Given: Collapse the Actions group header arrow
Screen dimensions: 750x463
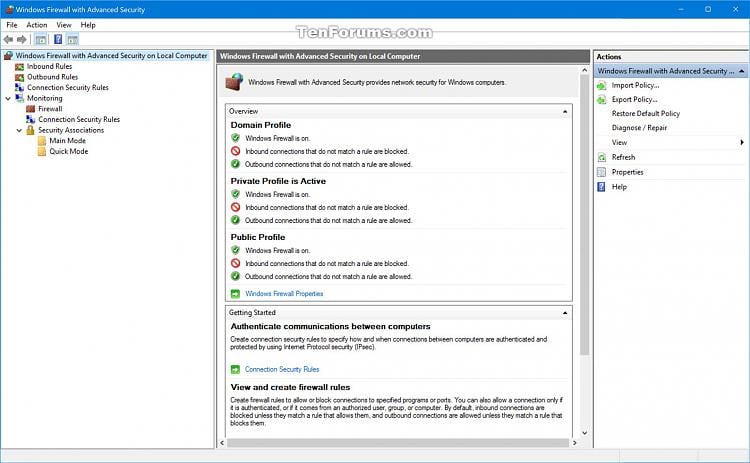Looking at the screenshot, I should coord(741,71).
